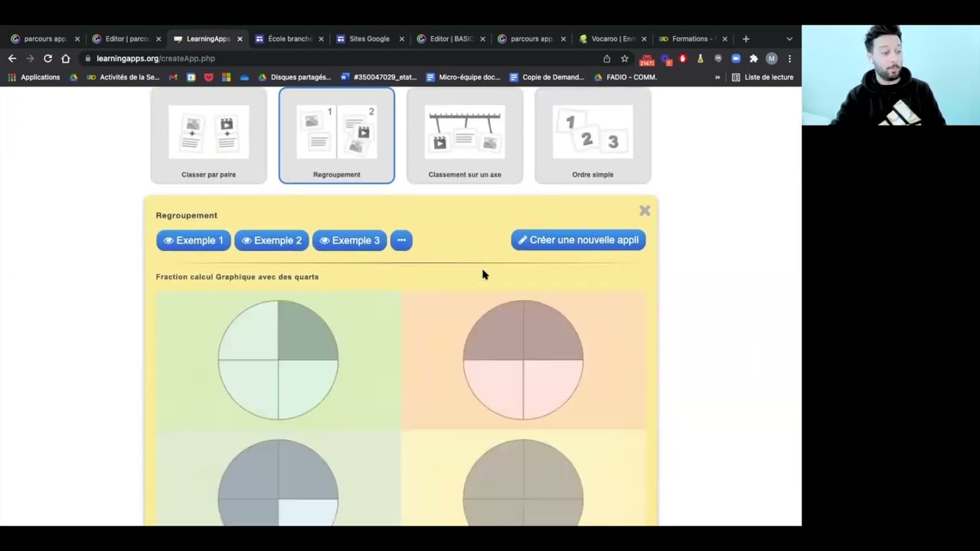The width and height of the screenshot is (980, 551).
Task: Switch to the Sites Google tab
Action: 370,38
